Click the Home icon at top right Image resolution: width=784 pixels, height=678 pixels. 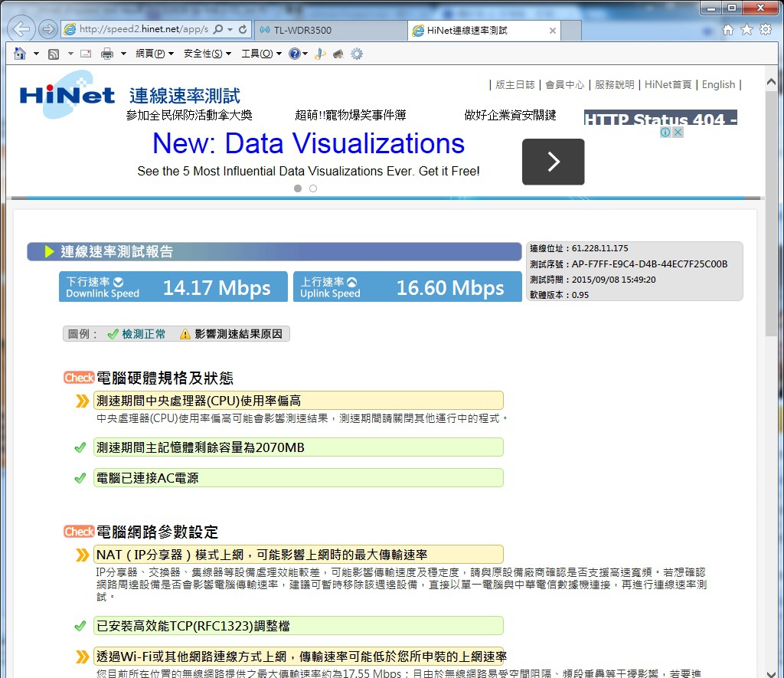[x=728, y=30]
